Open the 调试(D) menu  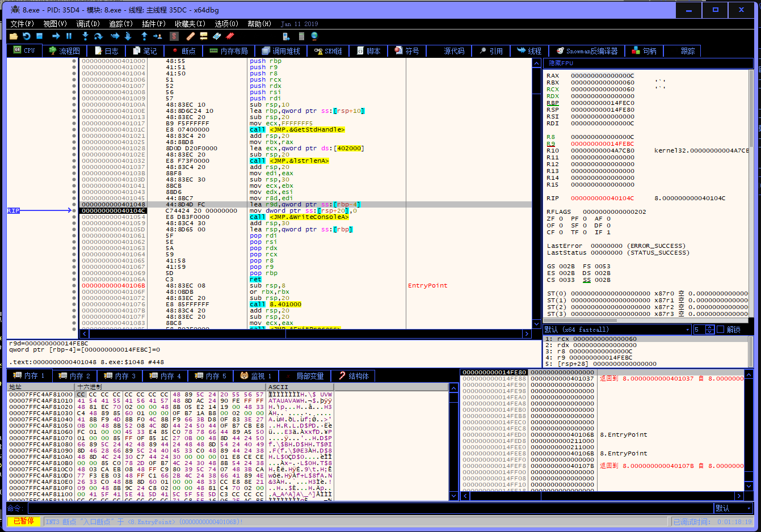click(88, 24)
